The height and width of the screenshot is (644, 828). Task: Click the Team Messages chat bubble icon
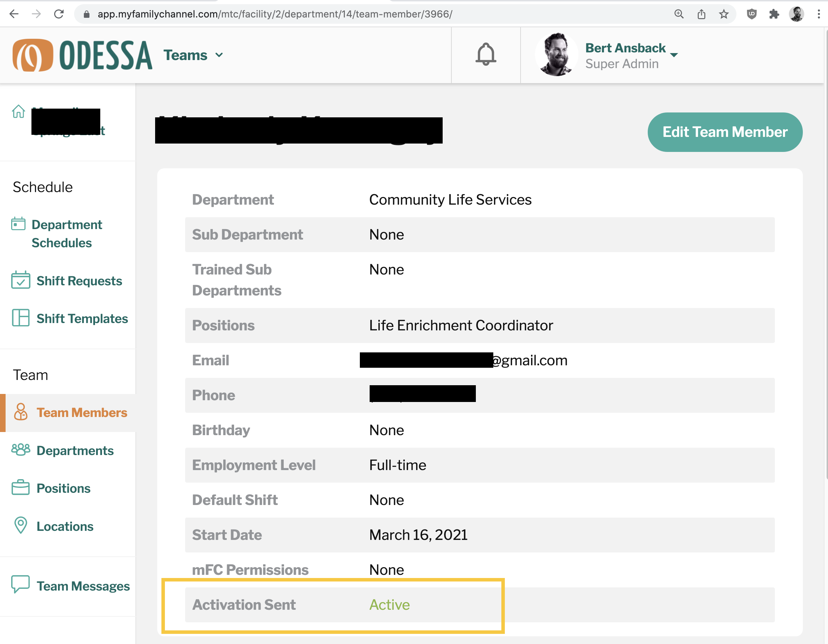pyautogui.click(x=21, y=584)
